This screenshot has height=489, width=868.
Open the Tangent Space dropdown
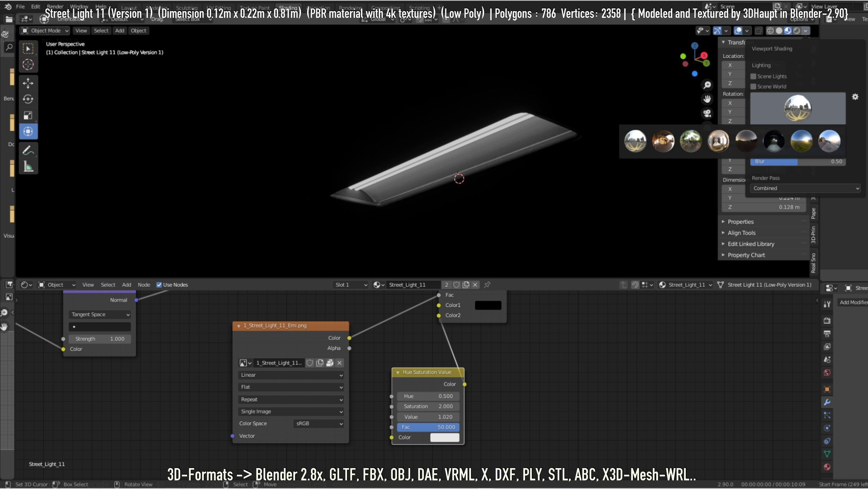100,314
